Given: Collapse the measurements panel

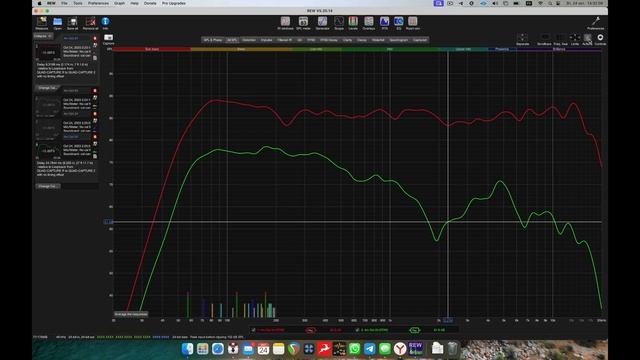Looking at the screenshot, I should click(43, 36).
